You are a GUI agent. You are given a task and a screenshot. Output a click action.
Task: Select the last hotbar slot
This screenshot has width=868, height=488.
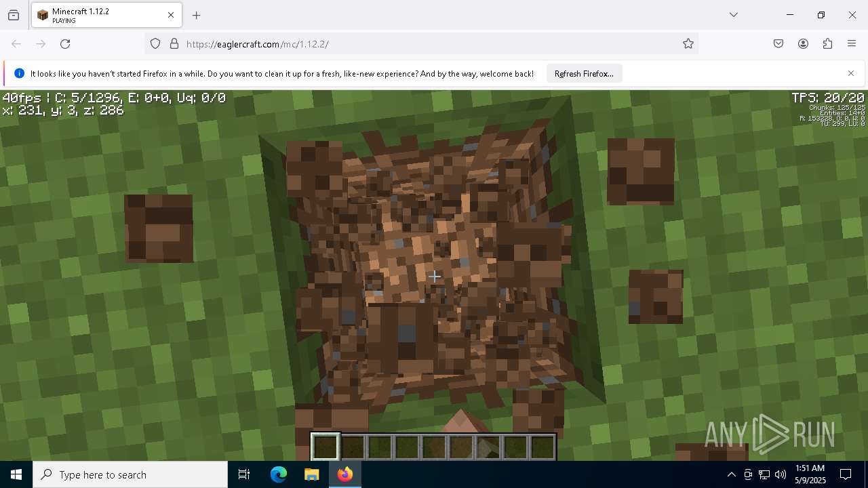coord(542,447)
